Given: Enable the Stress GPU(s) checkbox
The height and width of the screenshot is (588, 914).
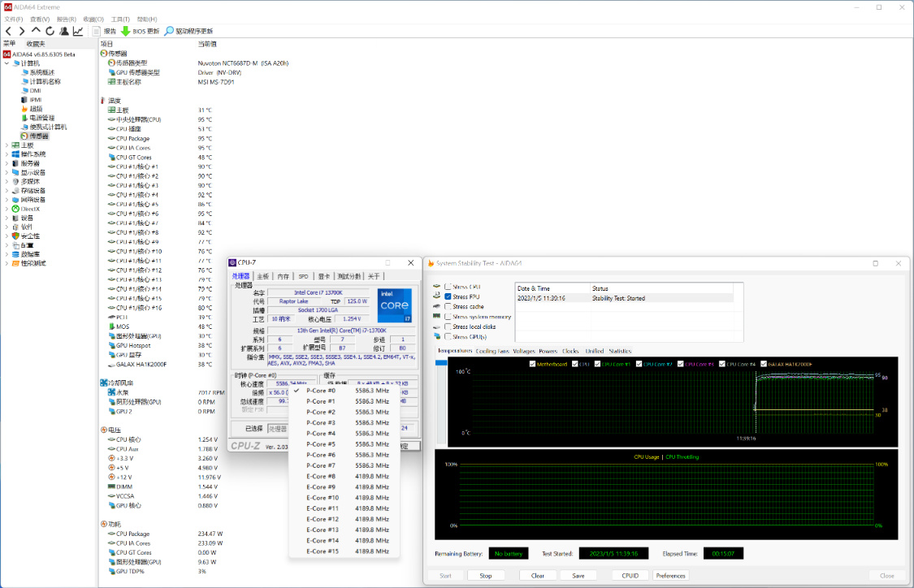Looking at the screenshot, I should point(448,336).
